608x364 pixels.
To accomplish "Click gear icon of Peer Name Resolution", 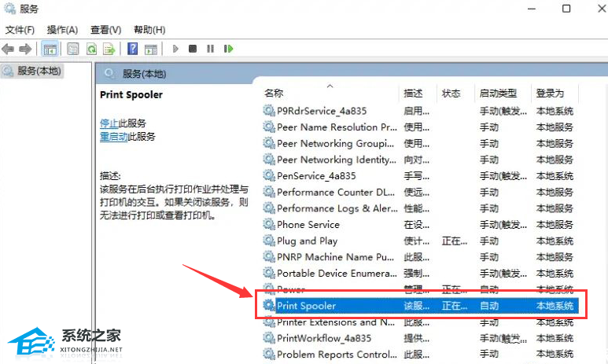I will 269,127.
